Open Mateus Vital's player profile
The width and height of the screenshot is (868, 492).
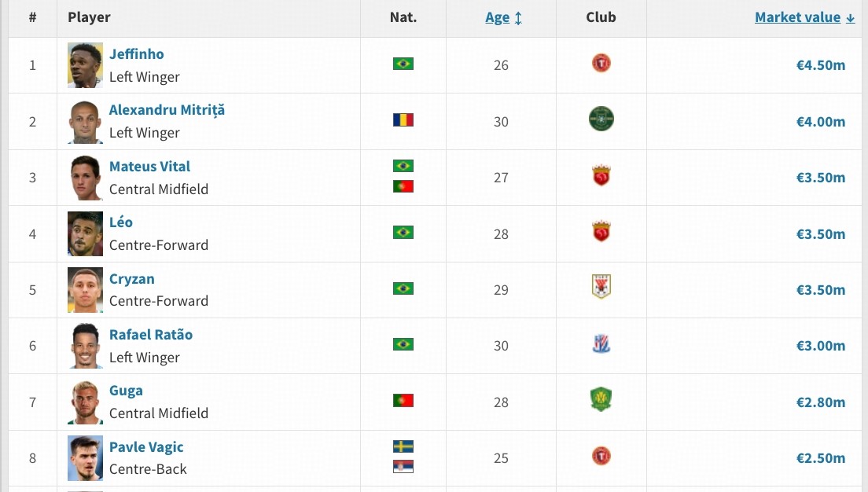[149, 167]
